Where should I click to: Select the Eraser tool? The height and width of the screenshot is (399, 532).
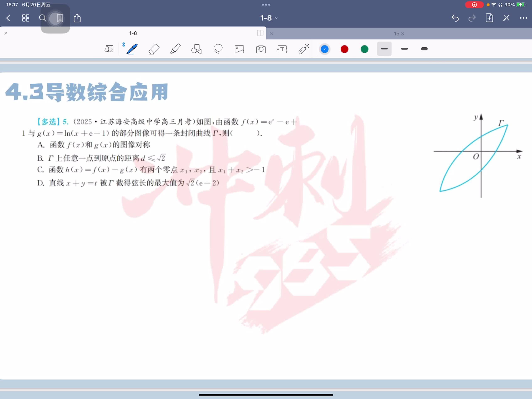pyautogui.click(x=154, y=49)
